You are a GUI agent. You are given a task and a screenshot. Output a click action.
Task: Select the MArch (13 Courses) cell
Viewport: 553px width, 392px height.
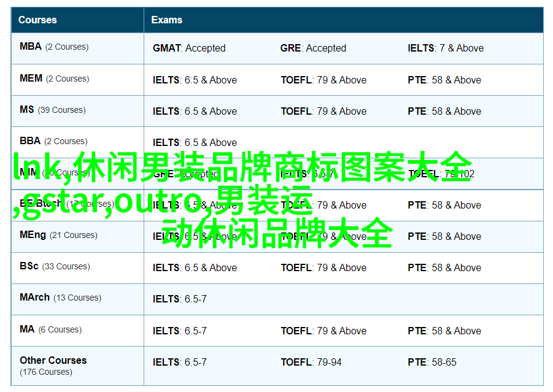(x=77, y=299)
